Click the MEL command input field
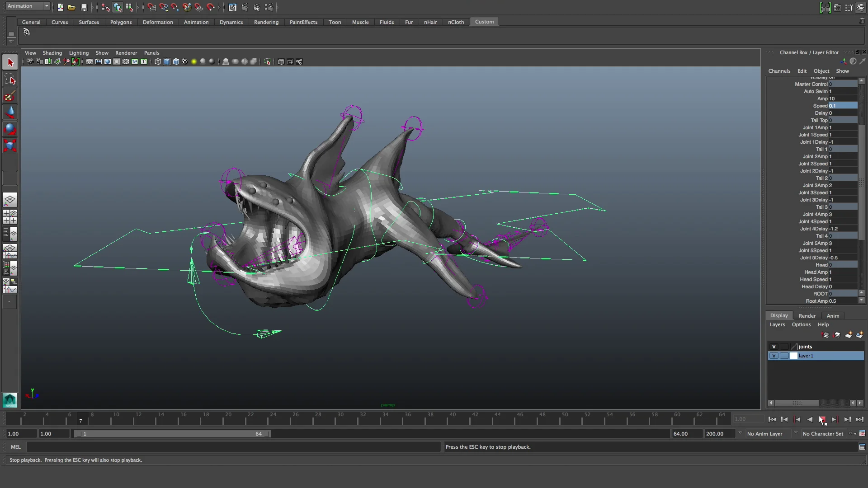Viewport: 868px width, 488px height. 233,447
